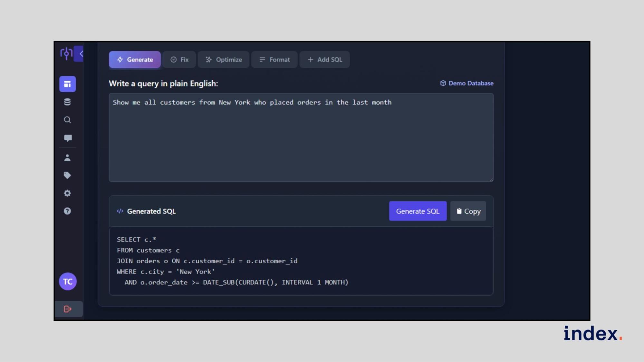Open the dashboard icon in sidebar
Screen dimensions: 644x362
coord(67,84)
